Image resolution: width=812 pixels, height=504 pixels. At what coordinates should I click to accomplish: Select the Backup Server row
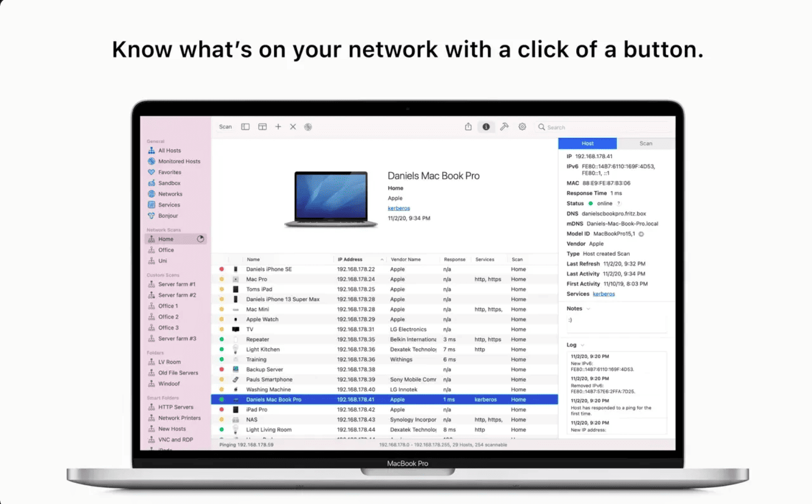coord(384,370)
